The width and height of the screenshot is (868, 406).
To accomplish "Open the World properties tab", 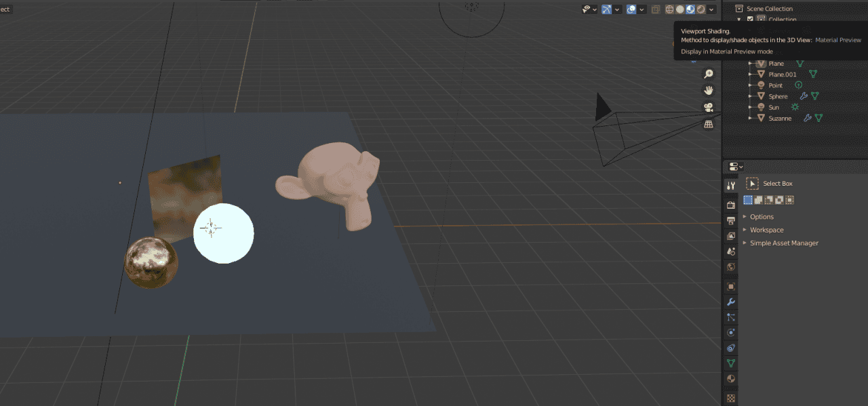I will coord(730,267).
